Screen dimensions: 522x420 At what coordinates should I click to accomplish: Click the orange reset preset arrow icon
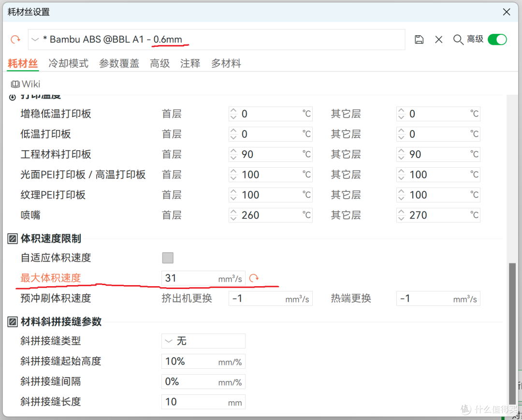point(15,40)
